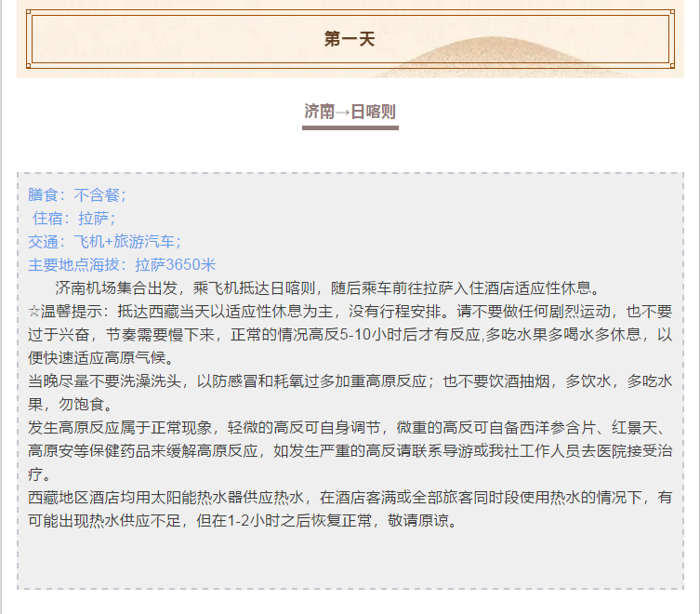The image size is (700, 614).
Task: Click the line starting 过于兴奋，节奏需要慢下来
Action: [350, 335]
